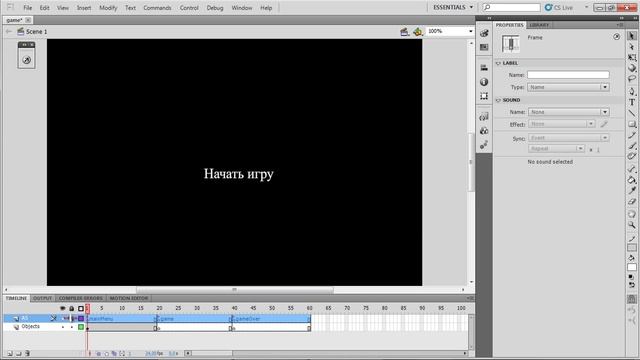The image size is (640, 360).
Task: Select the Free Transform tool
Action: click(631, 58)
